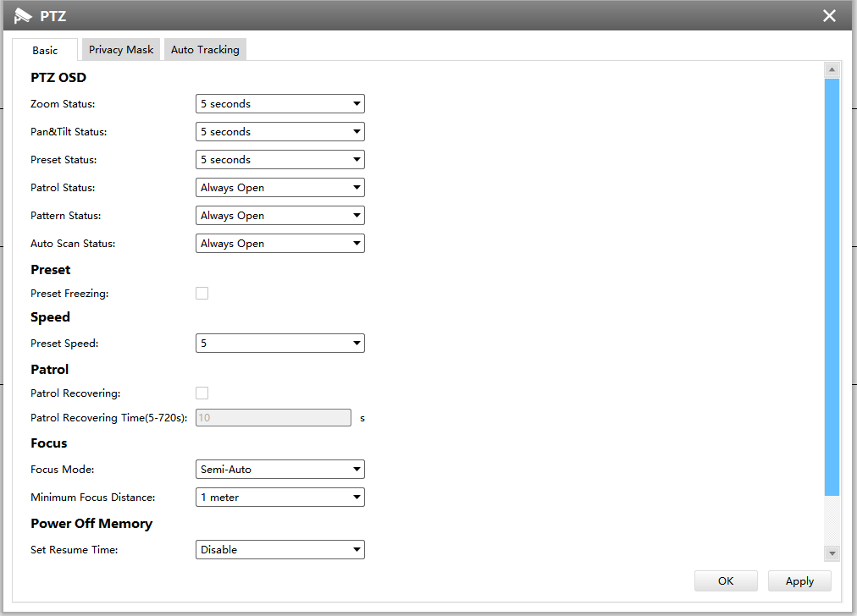
Task: Open the Set Resume Time dropdown
Action: 279,549
